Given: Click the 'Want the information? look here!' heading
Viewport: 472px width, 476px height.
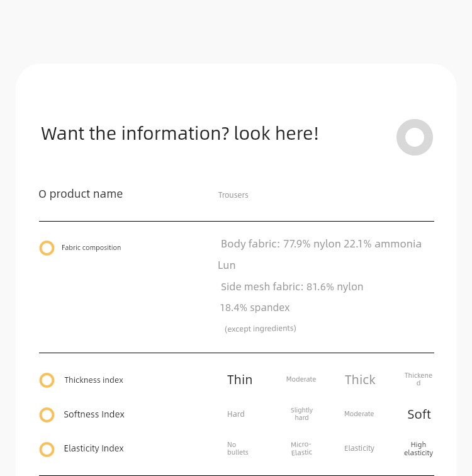Looking at the screenshot, I should [x=180, y=133].
